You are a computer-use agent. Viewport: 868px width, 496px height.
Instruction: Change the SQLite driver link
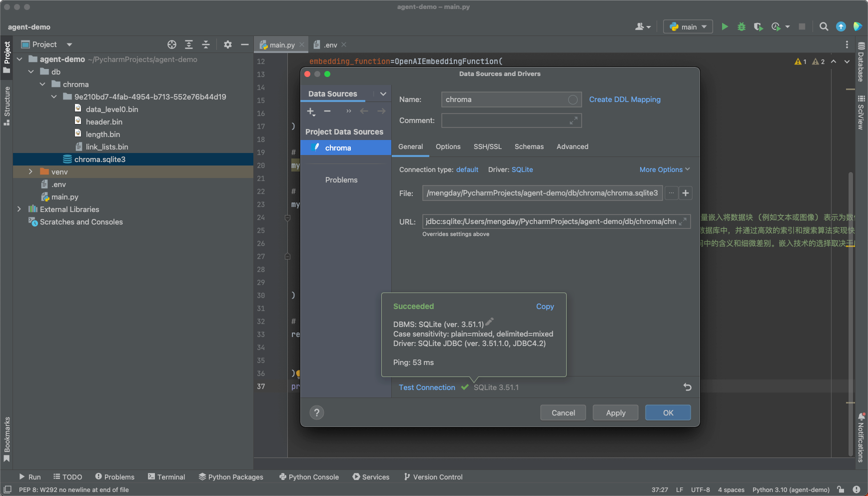coord(522,169)
